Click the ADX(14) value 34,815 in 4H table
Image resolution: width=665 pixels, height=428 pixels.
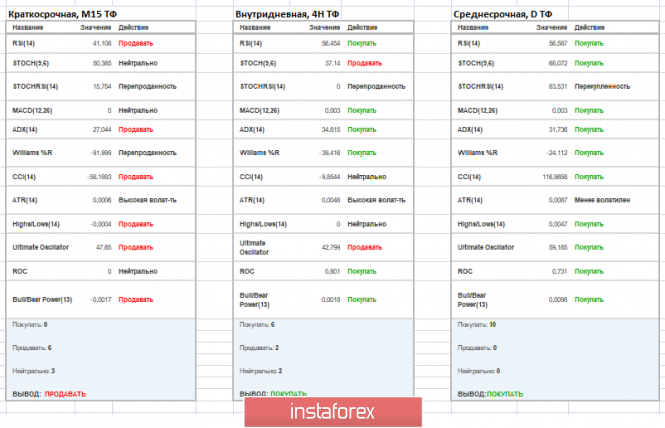(331, 130)
